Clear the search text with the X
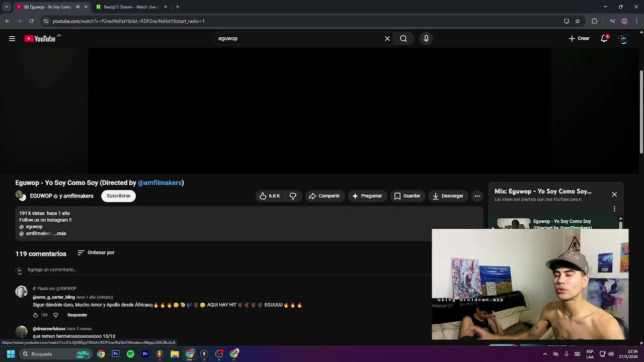The width and height of the screenshot is (644, 362). 387,39
